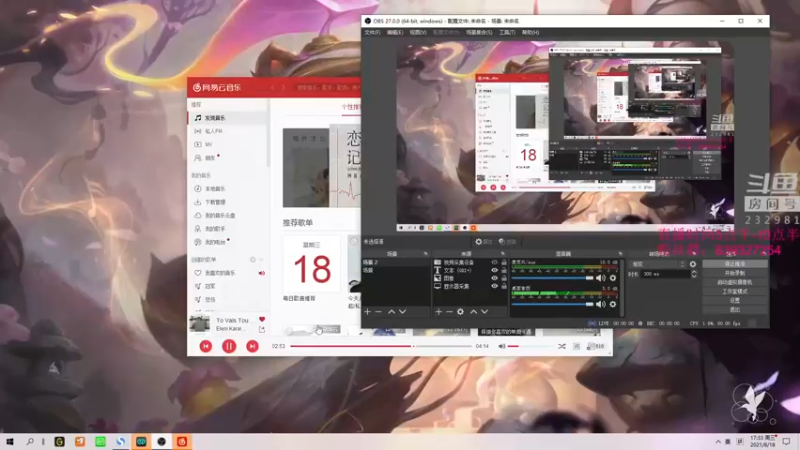Open the 文件(F) menu in OBS

pos(372,32)
